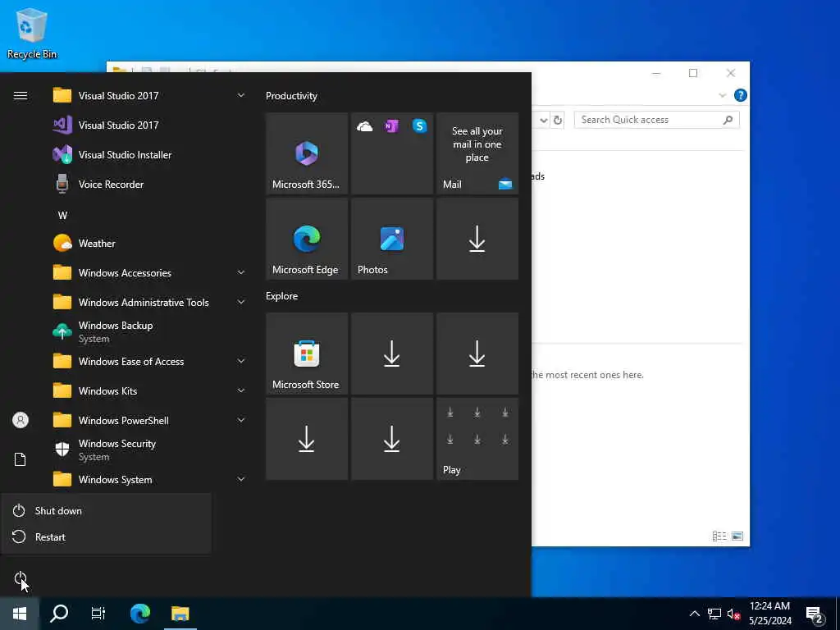
Task: Open the Photos tile
Action: [x=391, y=239]
